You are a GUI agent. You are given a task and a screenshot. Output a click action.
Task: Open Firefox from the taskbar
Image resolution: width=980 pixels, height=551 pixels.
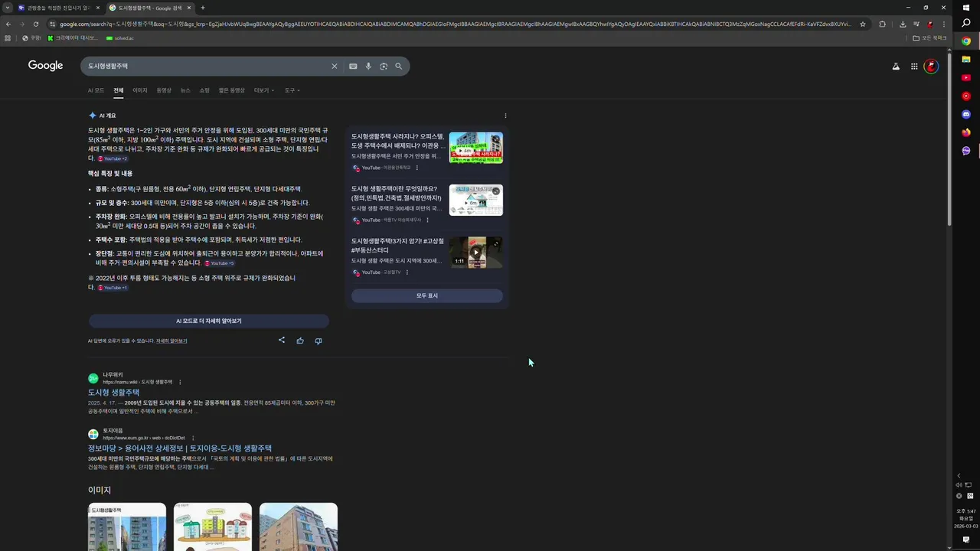coord(966,132)
